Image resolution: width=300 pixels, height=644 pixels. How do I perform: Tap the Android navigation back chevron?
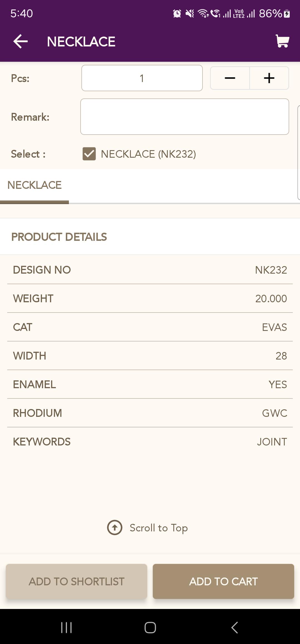[x=235, y=628]
